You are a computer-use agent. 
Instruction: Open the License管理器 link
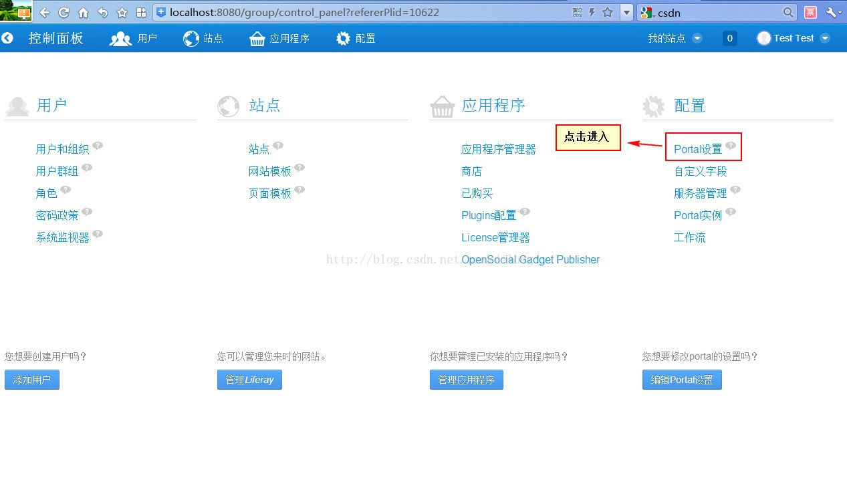495,237
